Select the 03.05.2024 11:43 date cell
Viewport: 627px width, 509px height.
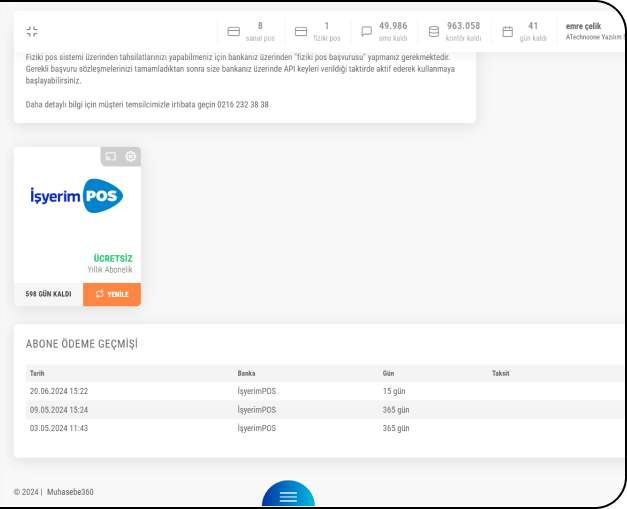pyautogui.click(x=59, y=428)
